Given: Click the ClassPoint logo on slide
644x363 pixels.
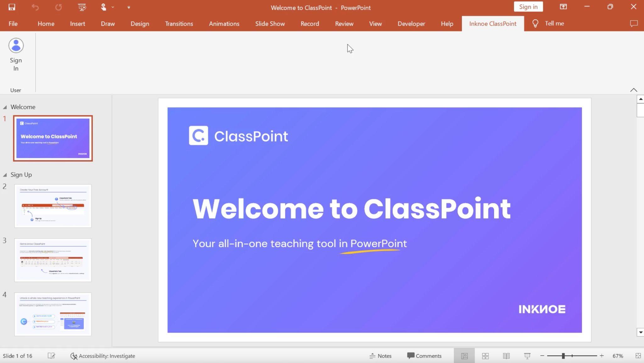Looking at the screenshot, I should tap(238, 136).
